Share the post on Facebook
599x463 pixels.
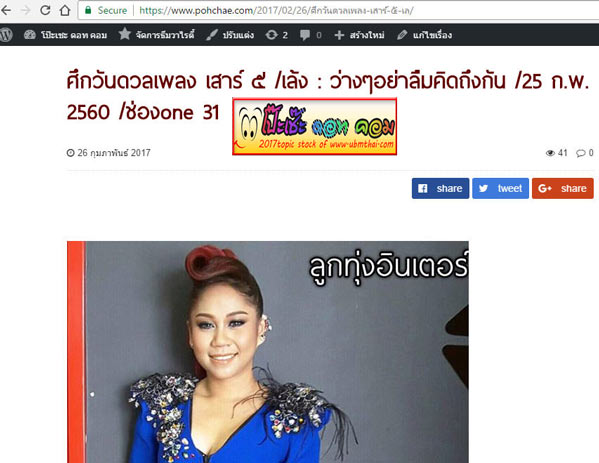[x=440, y=188]
